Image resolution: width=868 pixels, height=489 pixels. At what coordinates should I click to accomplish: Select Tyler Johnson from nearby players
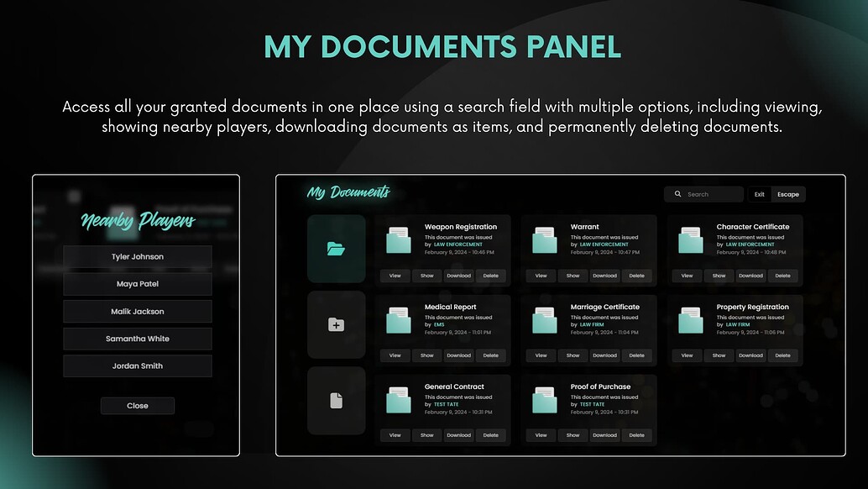click(x=137, y=256)
